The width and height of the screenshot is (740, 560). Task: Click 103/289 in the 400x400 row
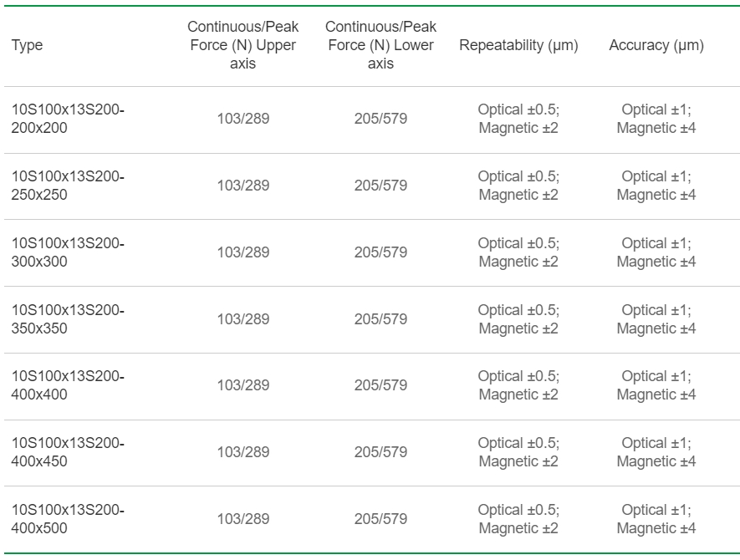pyautogui.click(x=243, y=385)
